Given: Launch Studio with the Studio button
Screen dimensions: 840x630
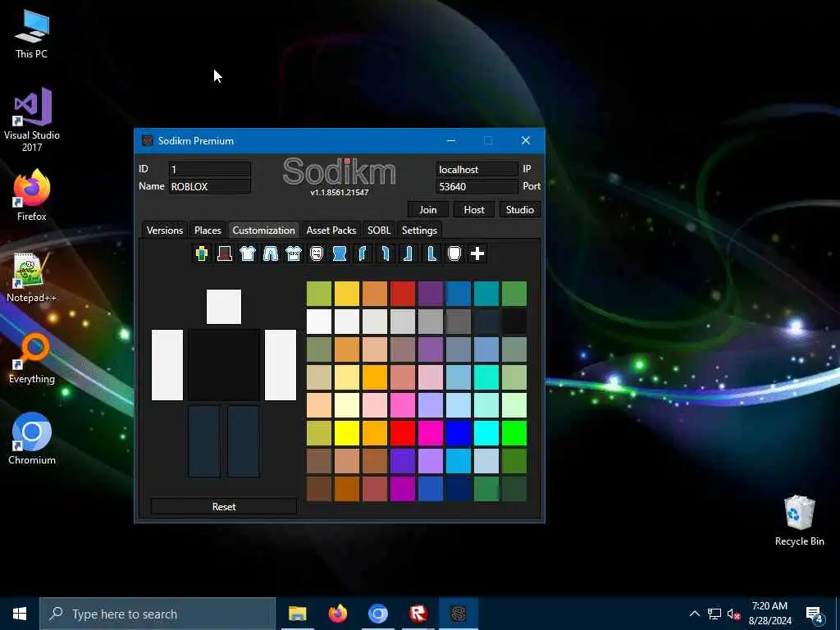Looking at the screenshot, I should tap(519, 209).
